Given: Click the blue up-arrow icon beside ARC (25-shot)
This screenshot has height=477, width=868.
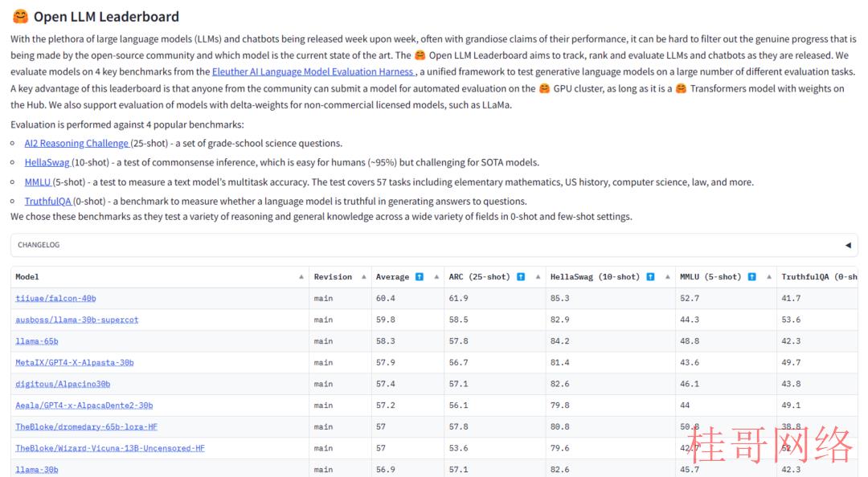Looking at the screenshot, I should 521,277.
